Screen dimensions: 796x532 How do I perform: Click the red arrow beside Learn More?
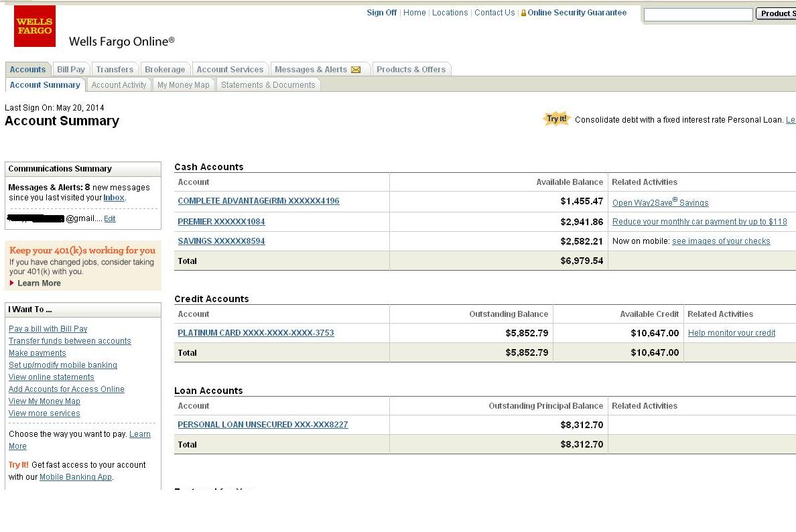(11, 283)
